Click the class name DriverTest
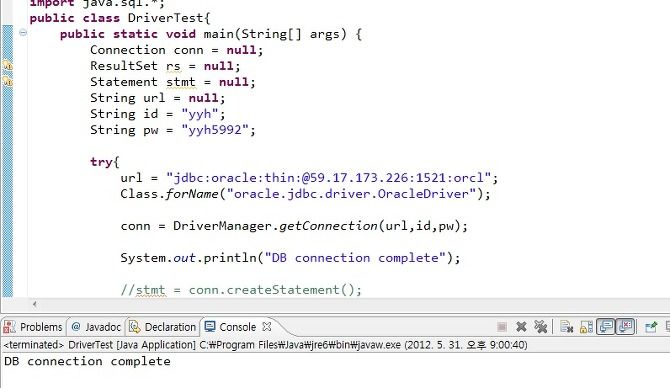 pyautogui.click(x=165, y=18)
